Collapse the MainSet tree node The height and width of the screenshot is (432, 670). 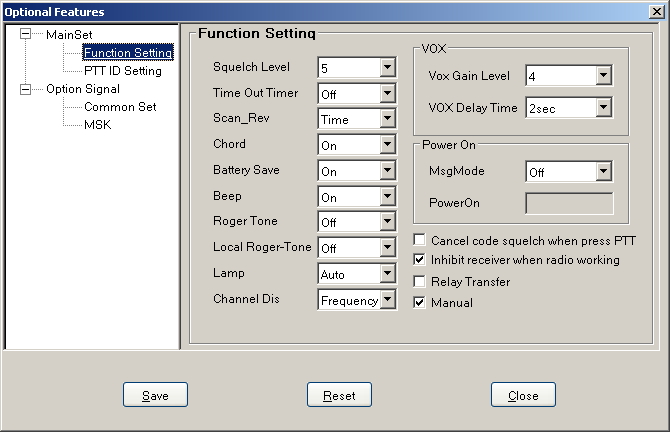pos(26,34)
